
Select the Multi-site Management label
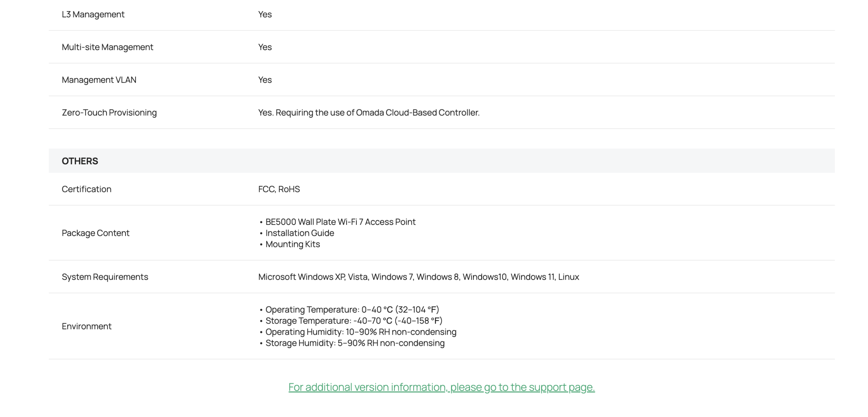pos(107,47)
